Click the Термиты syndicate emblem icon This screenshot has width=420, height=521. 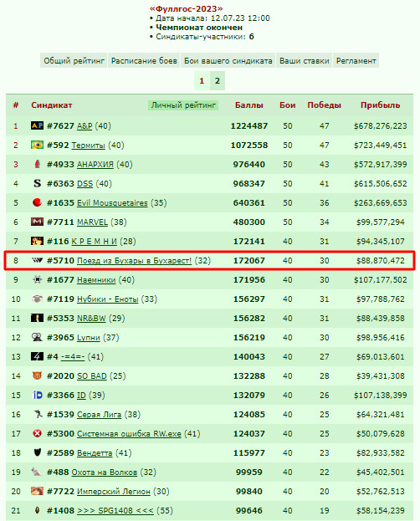point(37,145)
